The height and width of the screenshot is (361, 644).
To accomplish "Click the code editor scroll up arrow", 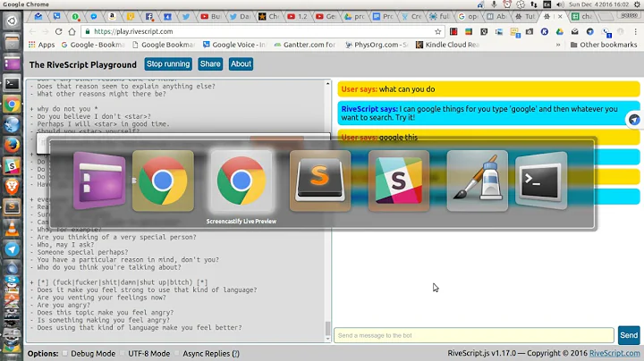I will [x=327, y=84].
